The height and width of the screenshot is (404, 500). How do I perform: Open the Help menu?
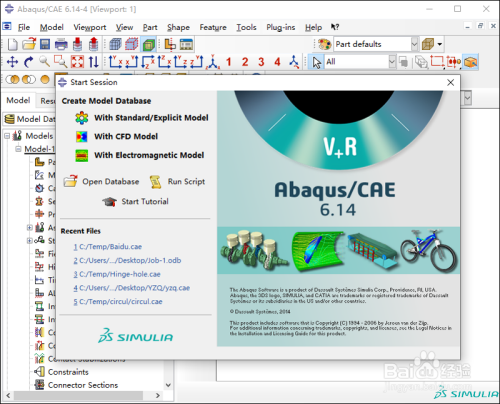click(x=313, y=27)
